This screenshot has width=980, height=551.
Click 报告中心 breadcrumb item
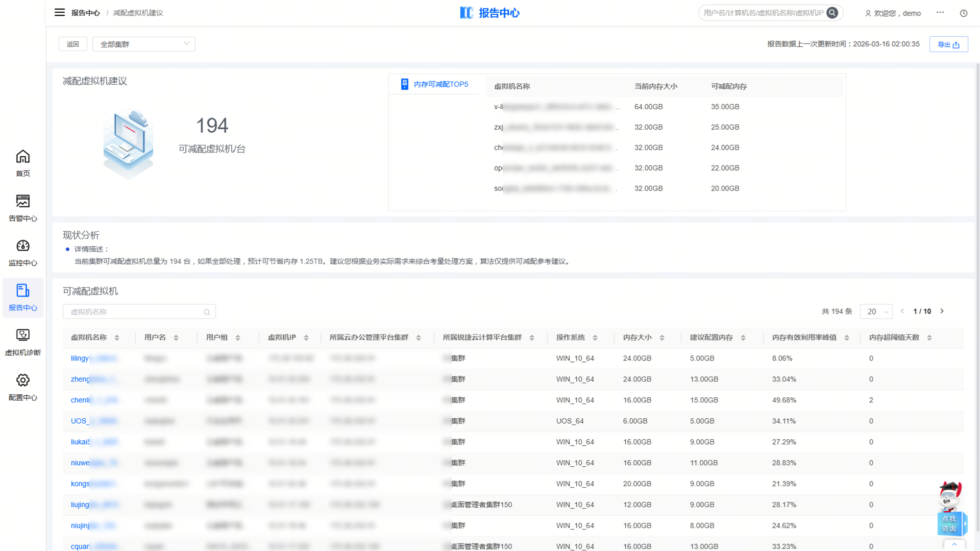pos(85,13)
